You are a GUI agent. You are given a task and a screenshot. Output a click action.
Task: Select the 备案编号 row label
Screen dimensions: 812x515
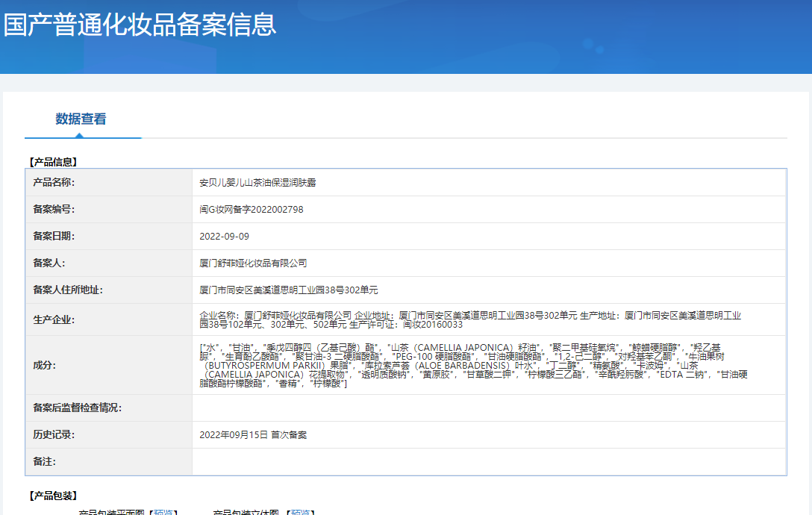(x=54, y=209)
